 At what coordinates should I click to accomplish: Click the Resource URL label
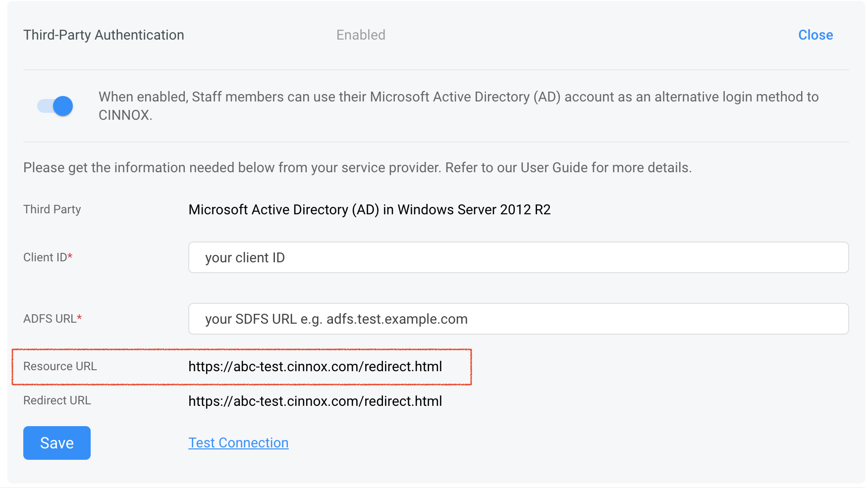tap(60, 366)
